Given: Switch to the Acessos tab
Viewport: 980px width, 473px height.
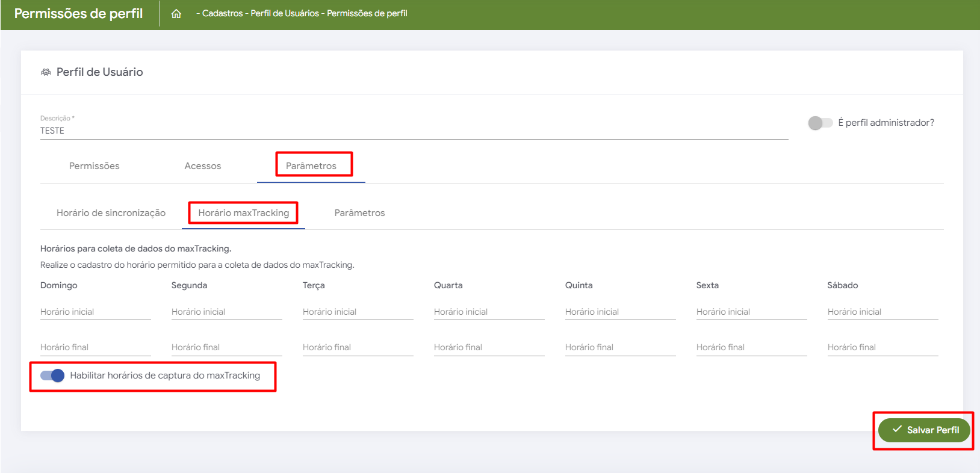Looking at the screenshot, I should tap(202, 166).
